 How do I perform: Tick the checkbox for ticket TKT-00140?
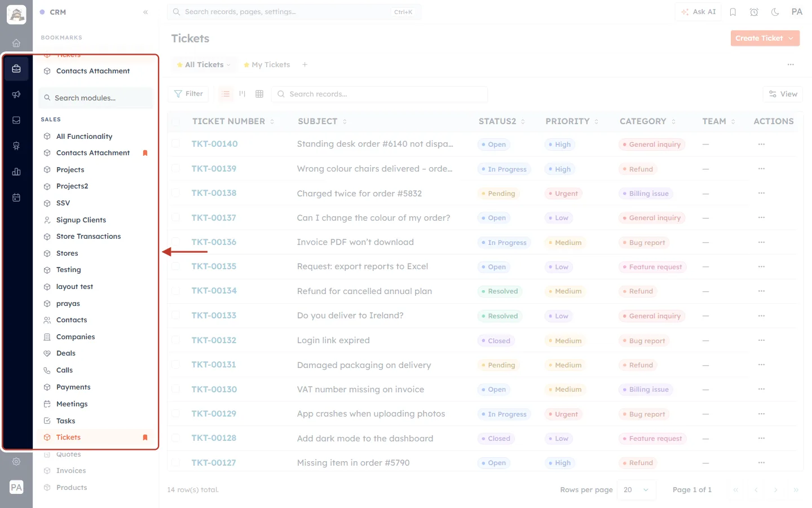(x=176, y=144)
